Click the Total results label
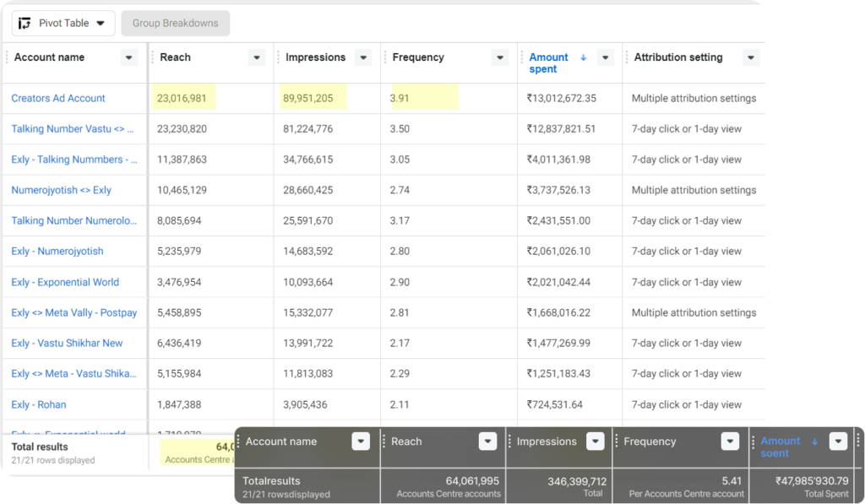This screenshot has width=865, height=504. pyautogui.click(x=40, y=447)
